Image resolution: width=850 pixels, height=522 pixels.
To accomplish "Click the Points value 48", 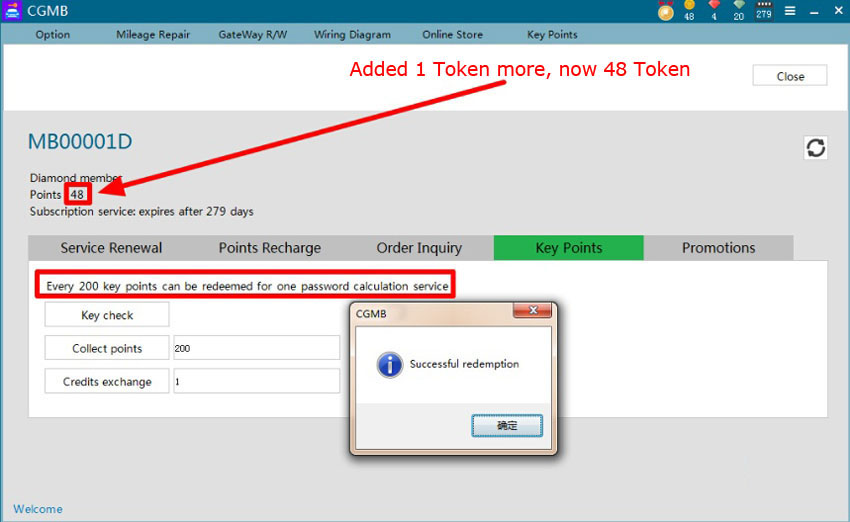I will 77,194.
